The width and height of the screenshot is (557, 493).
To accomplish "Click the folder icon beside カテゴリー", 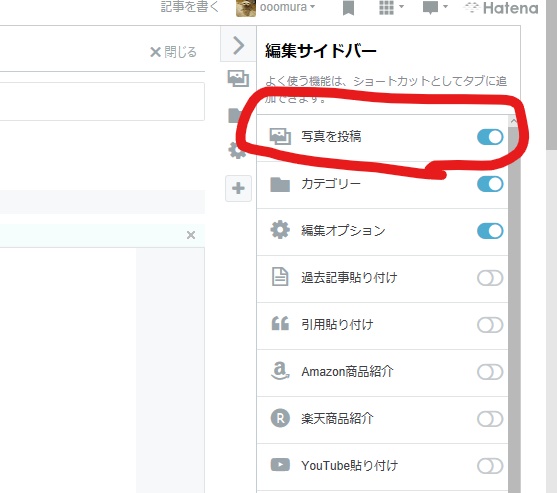I will click(280, 184).
